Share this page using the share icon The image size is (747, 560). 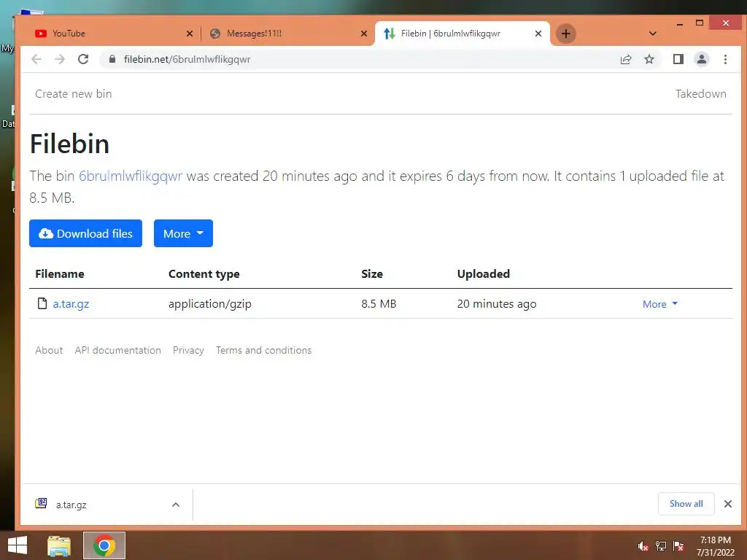click(625, 59)
